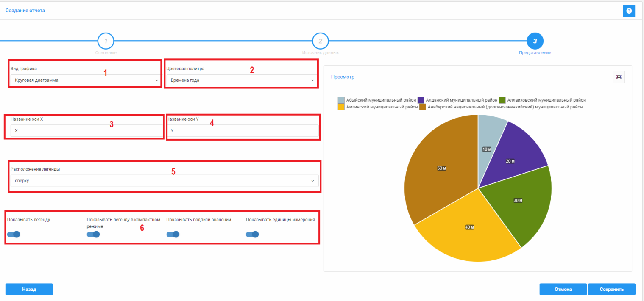Click the Название оси X input field

pyautogui.click(x=86, y=131)
